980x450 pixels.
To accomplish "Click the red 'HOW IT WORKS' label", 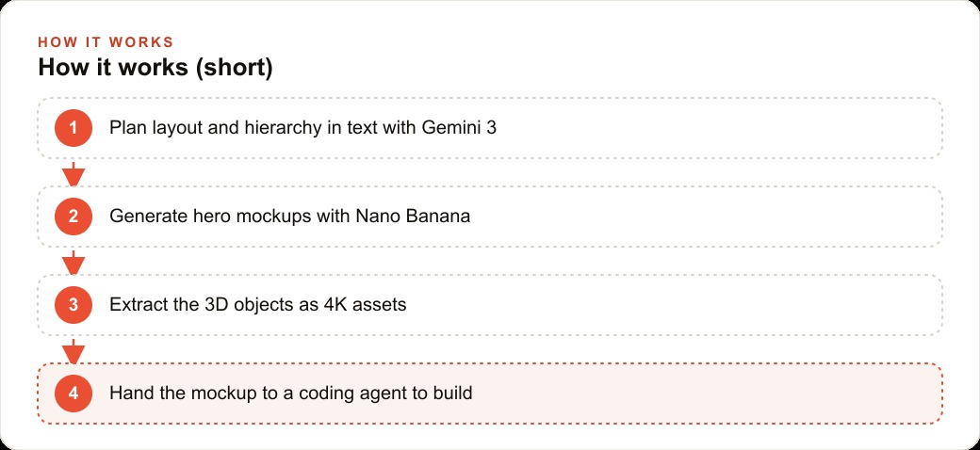I will tap(106, 42).
